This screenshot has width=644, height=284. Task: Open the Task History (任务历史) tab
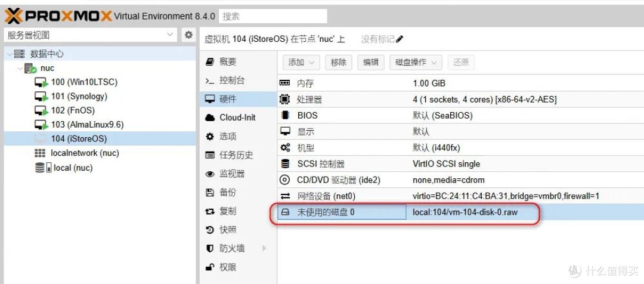238,155
